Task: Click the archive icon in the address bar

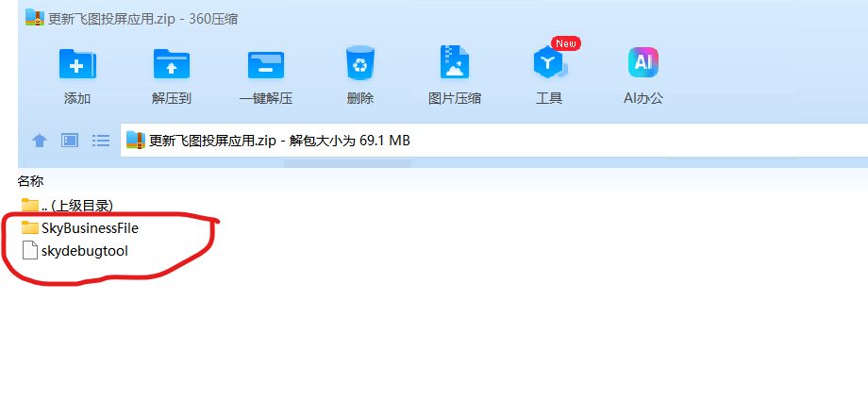Action: point(136,141)
